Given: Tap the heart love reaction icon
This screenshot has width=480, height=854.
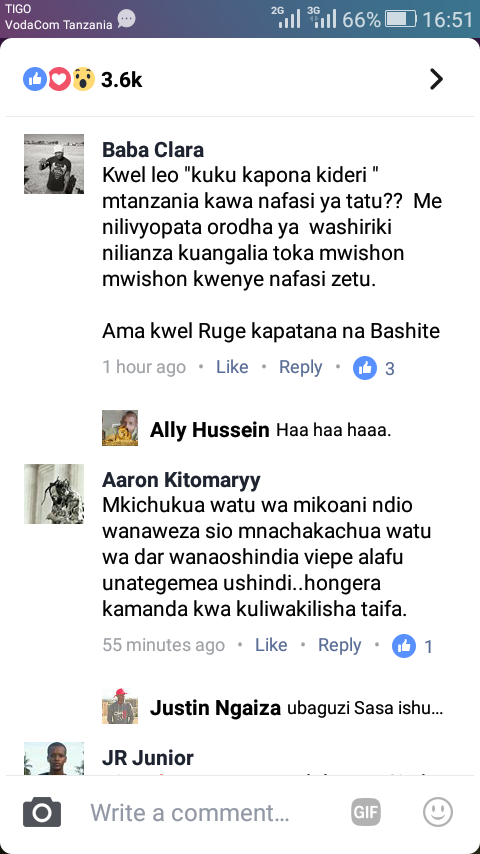Looking at the screenshot, I should pyautogui.click(x=59, y=80).
